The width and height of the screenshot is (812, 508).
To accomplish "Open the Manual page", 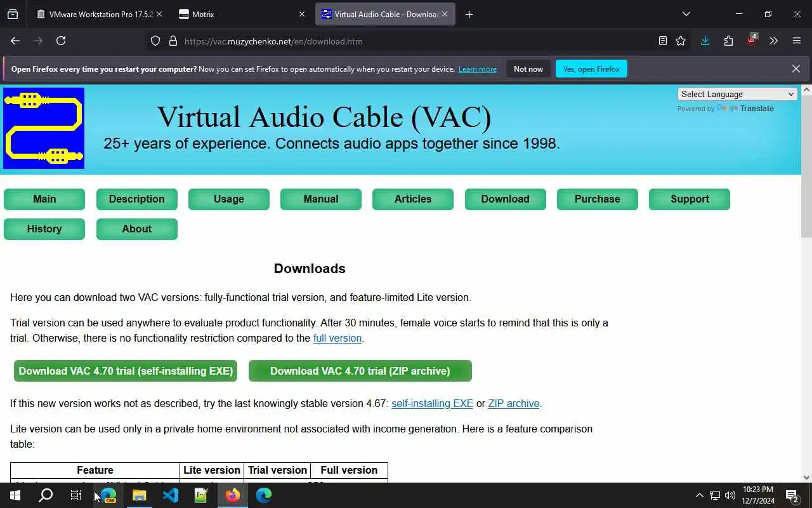I will (x=321, y=199).
